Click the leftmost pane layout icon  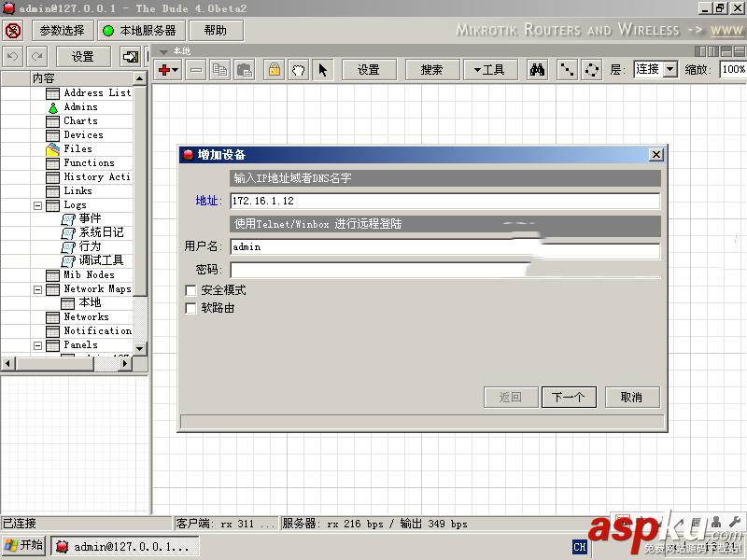click(700, 51)
